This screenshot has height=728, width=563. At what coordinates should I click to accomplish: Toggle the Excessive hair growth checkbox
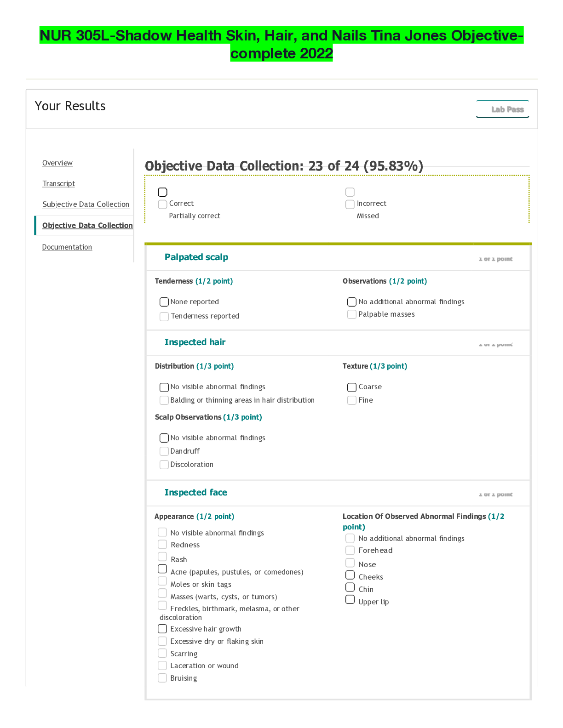[x=162, y=629]
